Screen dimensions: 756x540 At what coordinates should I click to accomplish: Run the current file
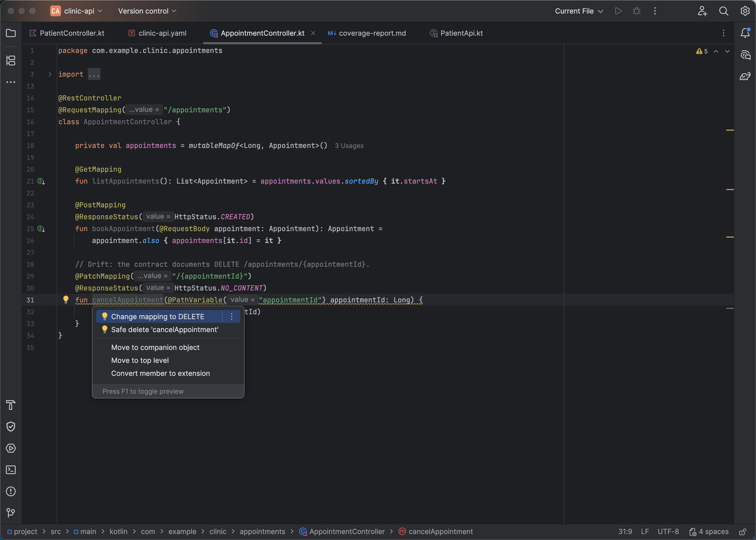tap(618, 11)
